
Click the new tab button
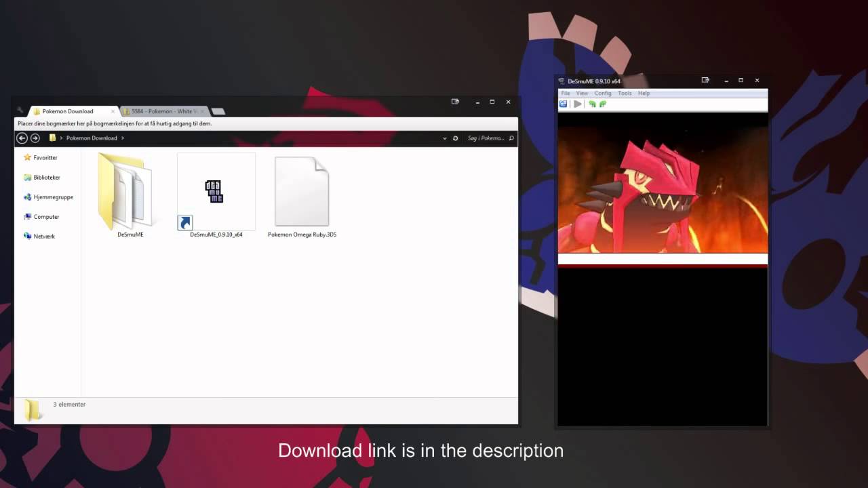218,111
